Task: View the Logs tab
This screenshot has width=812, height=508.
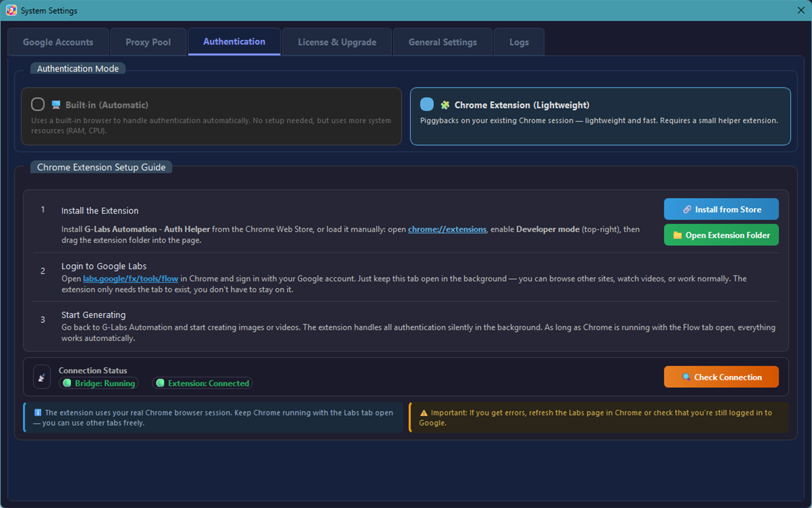Action: click(x=519, y=42)
